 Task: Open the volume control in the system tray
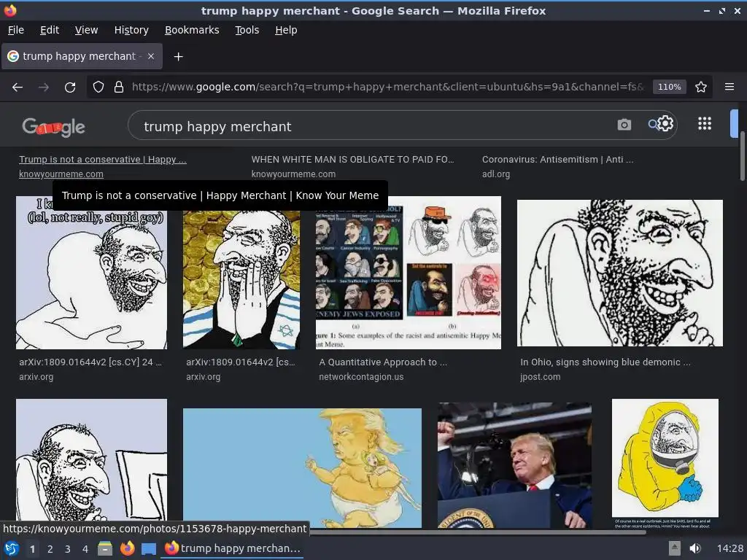pyautogui.click(x=695, y=548)
